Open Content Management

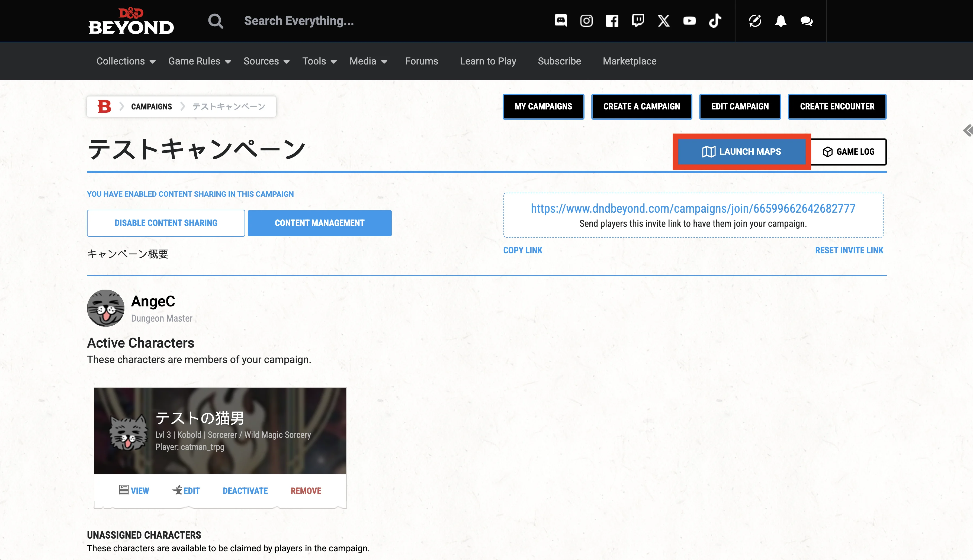[x=319, y=223]
